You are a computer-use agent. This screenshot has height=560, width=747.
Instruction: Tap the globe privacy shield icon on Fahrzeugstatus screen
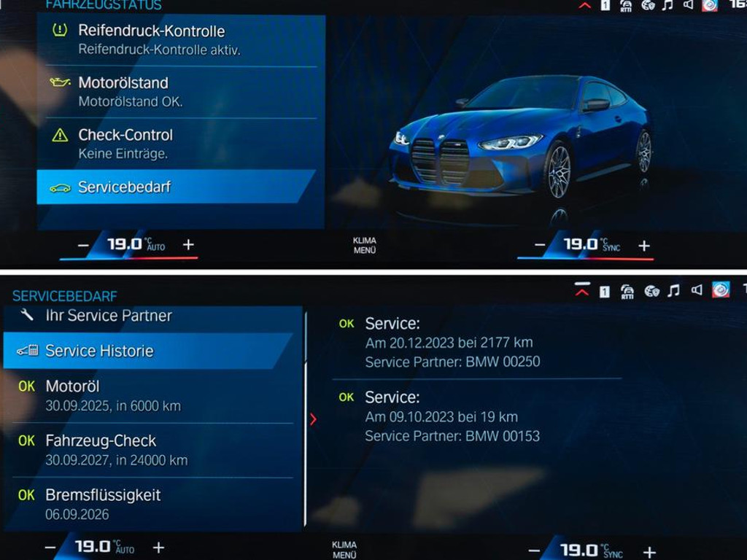point(648,6)
